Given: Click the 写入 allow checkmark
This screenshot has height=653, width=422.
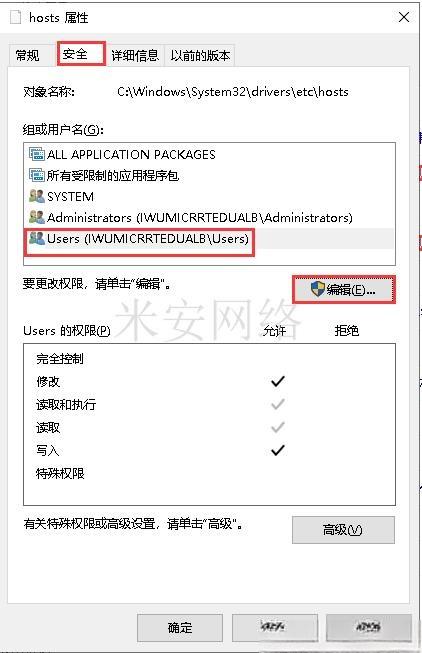Looking at the screenshot, I should click(x=277, y=450).
